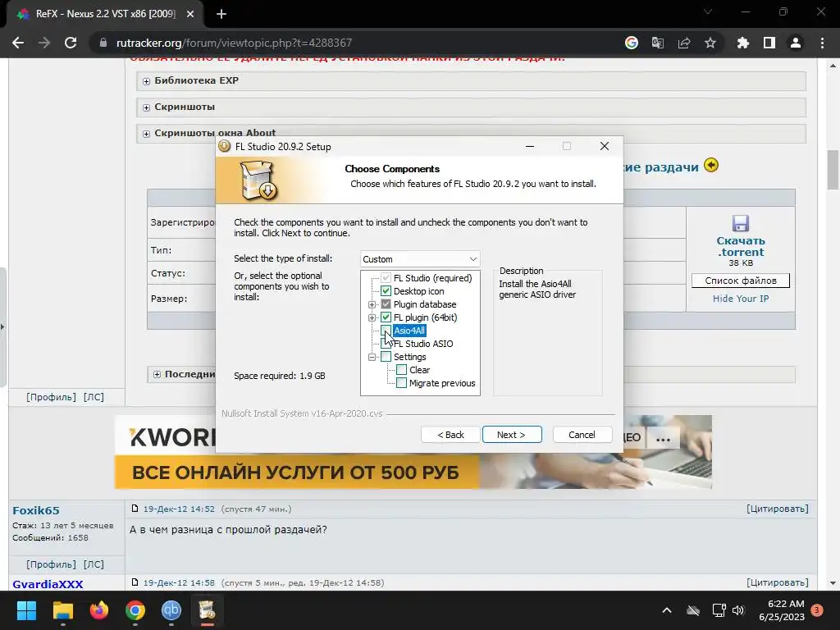Open a new browser tab

[221, 14]
